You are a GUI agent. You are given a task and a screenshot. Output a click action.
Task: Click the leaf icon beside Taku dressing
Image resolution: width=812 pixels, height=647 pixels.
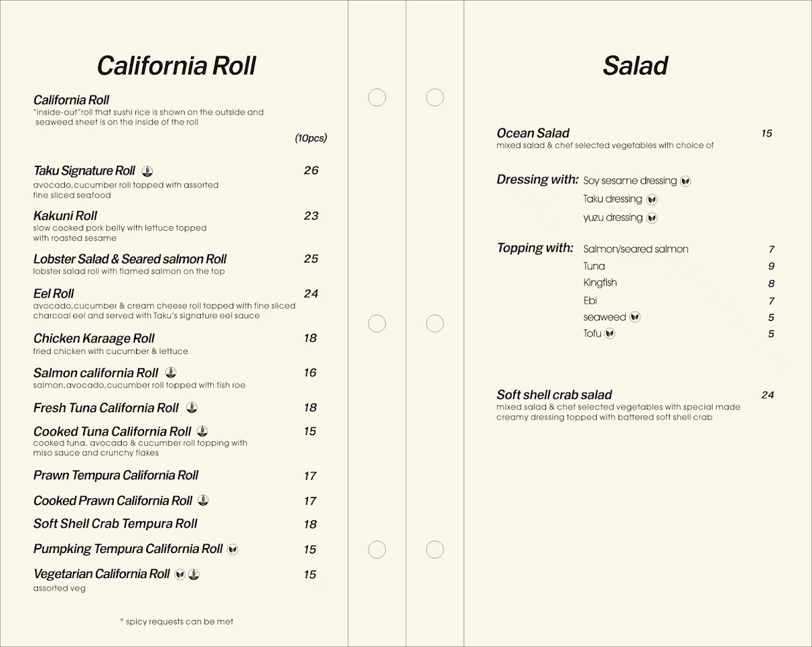(652, 199)
